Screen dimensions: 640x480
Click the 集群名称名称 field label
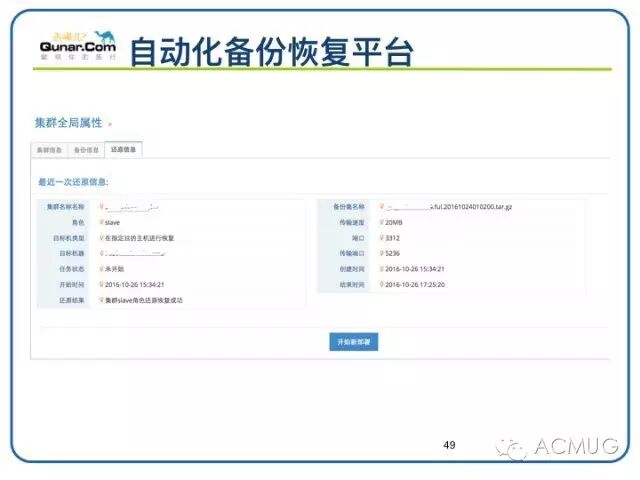pos(65,207)
